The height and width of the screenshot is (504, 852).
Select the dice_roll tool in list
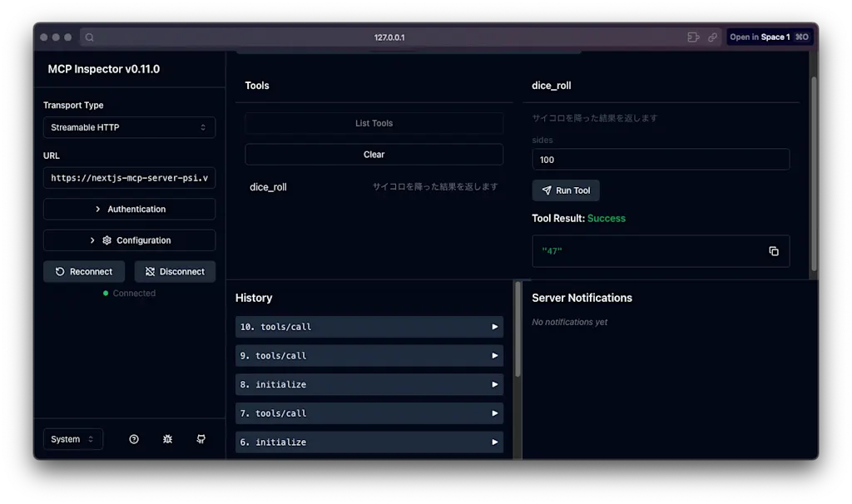pyautogui.click(x=374, y=187)
